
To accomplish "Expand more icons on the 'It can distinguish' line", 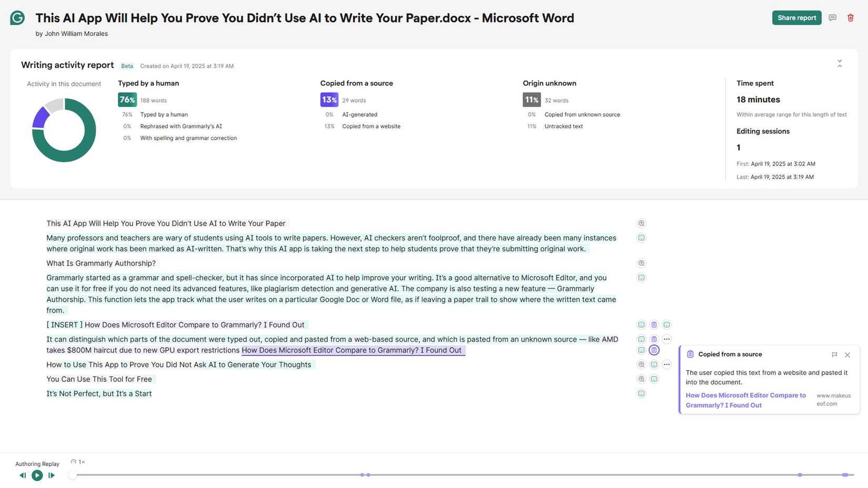I will pos(667,339).
